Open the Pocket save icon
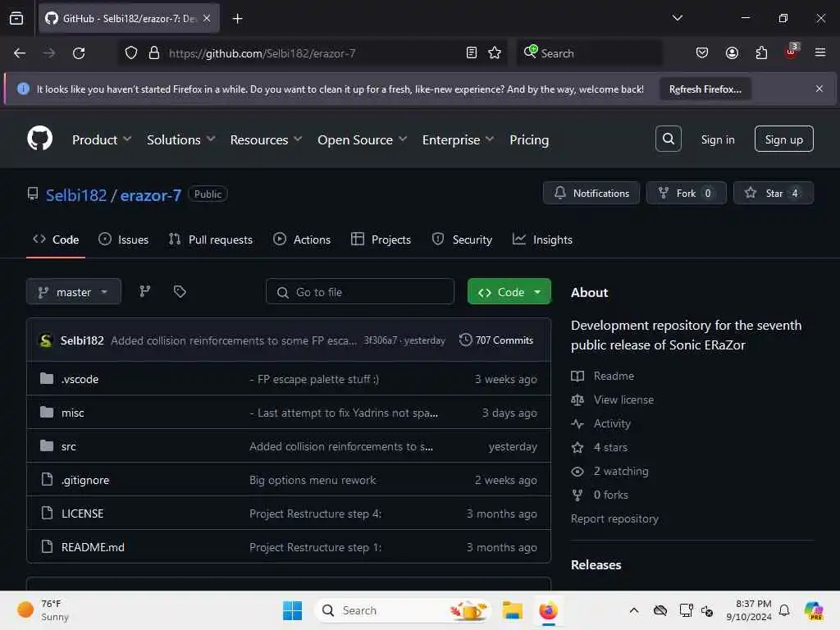The height and width of the screenshot is (630, 840). (702, 52)
